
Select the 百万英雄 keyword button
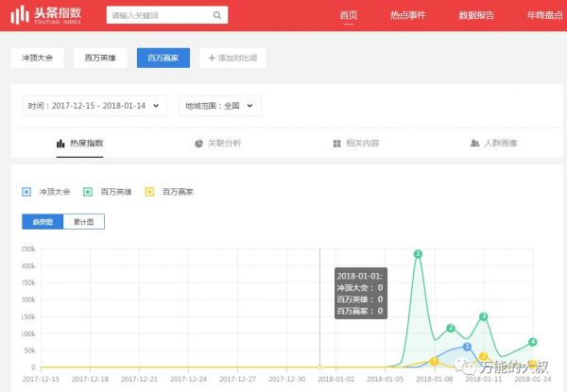coord(100,59)
